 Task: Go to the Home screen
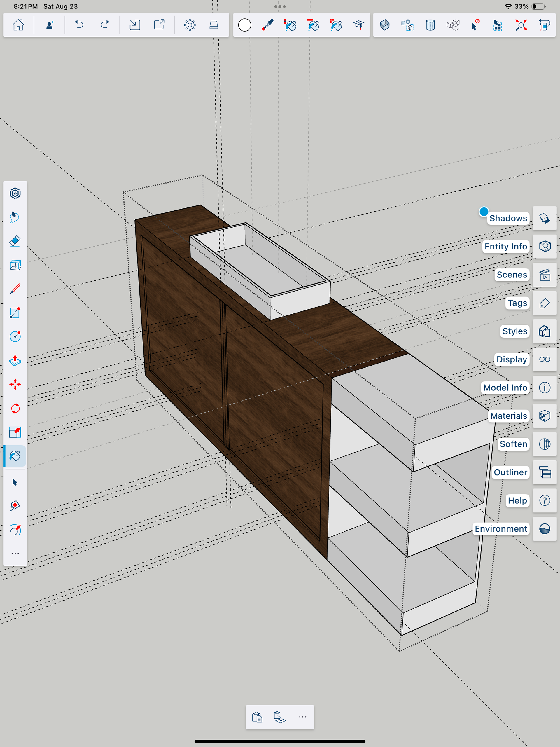[x=18, y=25]
